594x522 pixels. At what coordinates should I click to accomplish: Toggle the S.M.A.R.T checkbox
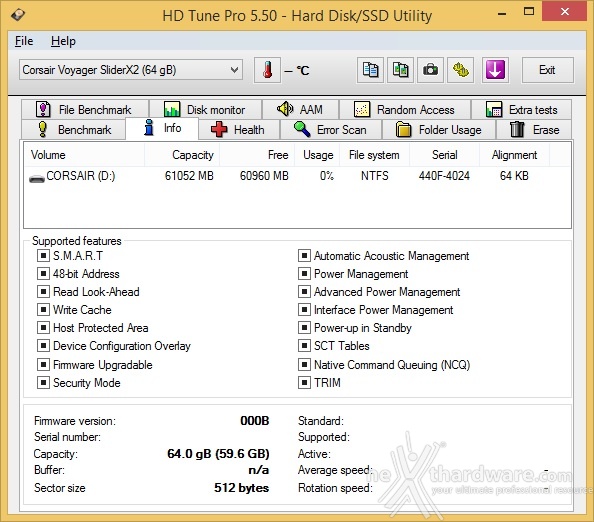pyautogui.click(x=43, y=256)
